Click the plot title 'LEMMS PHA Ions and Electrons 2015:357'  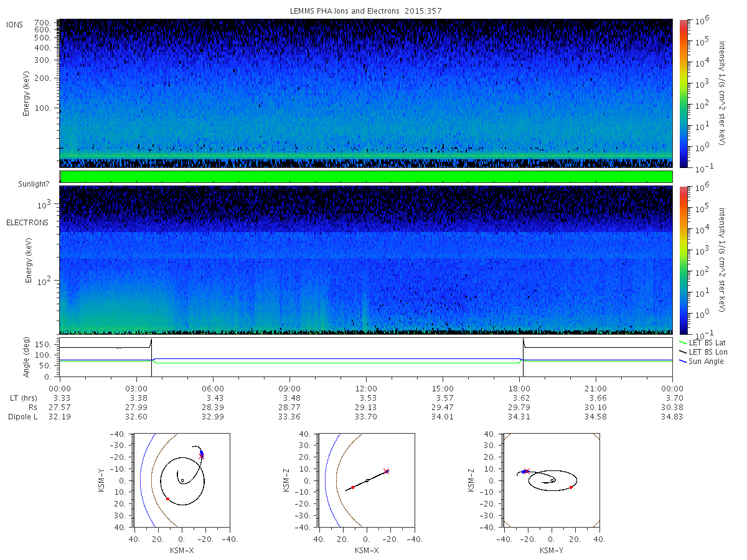point(366,11)
